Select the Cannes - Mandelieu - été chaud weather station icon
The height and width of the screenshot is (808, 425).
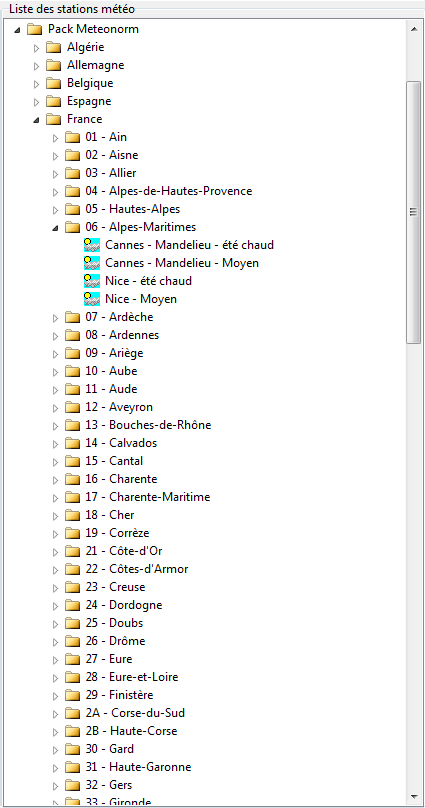(92, 245)
